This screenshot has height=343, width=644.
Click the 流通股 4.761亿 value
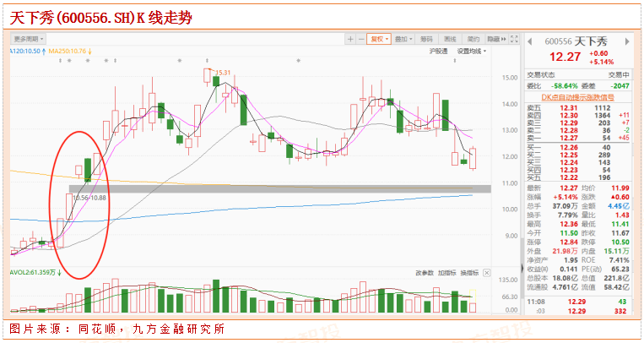[x=566, y=287]
